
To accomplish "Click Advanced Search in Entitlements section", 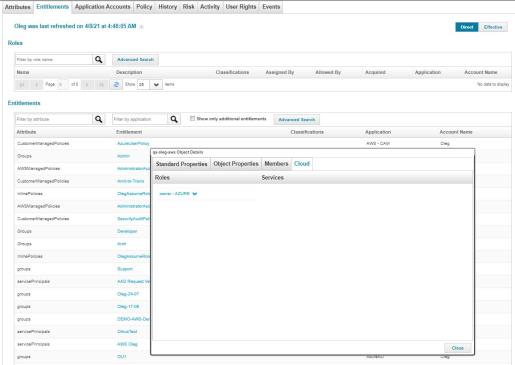I will click(297, 120).
